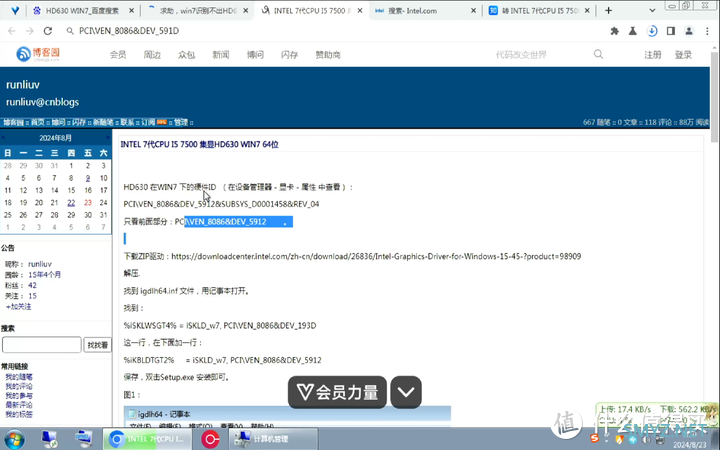Show next month in the calendar
Viewport: 720px width, 450px height.
tap(108, 137)
